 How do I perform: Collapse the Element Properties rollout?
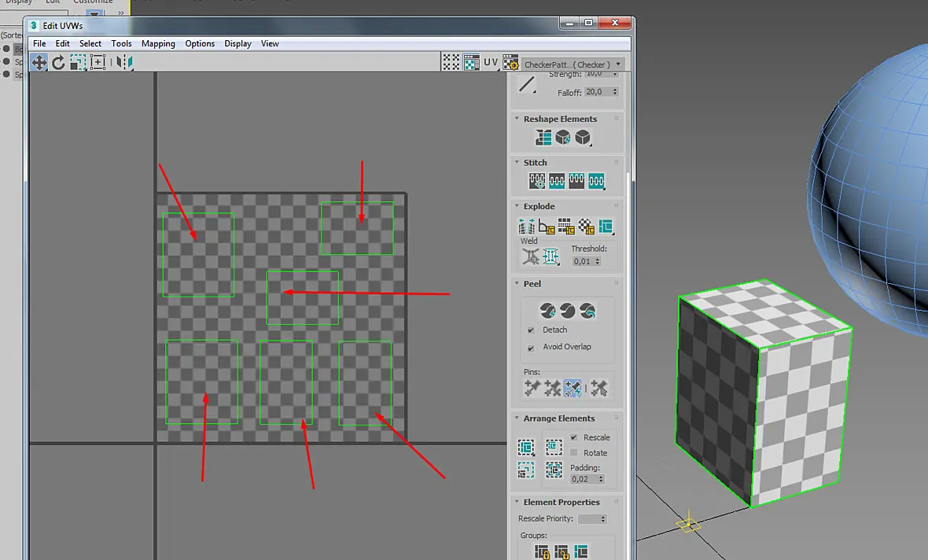pos(517,502)
